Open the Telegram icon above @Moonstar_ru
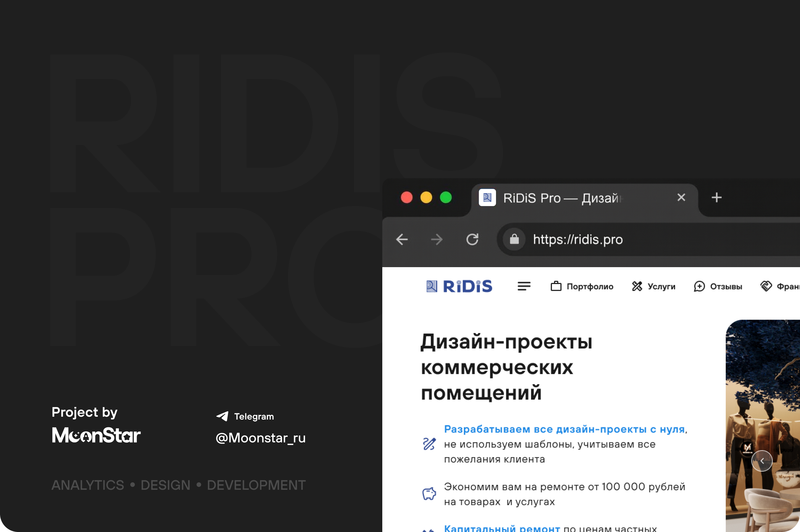Viewport: 800px width, 532px height. [222, 416]
